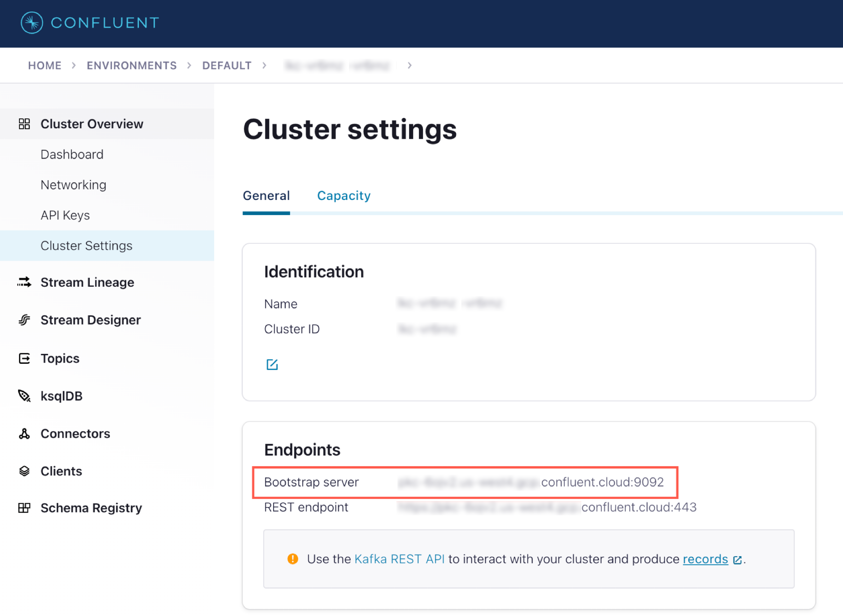Image resolution: width=843 pixels, height=616 pixels.
Task: Click the REST endpoint label
Action: click(306, 507)
